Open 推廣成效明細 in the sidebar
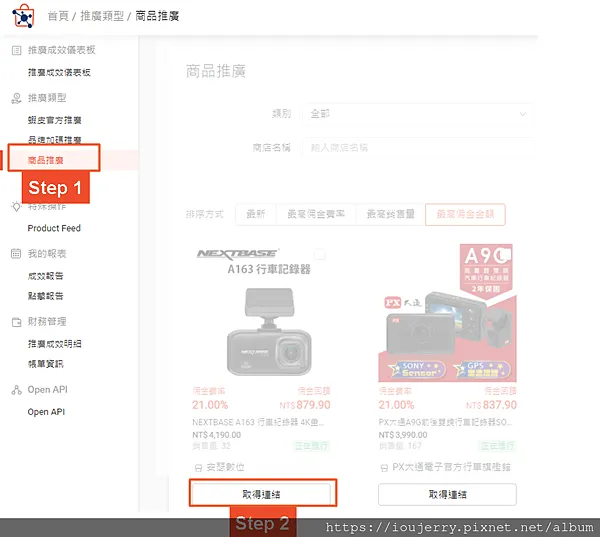The image size is (600, 537). (54, 344)
